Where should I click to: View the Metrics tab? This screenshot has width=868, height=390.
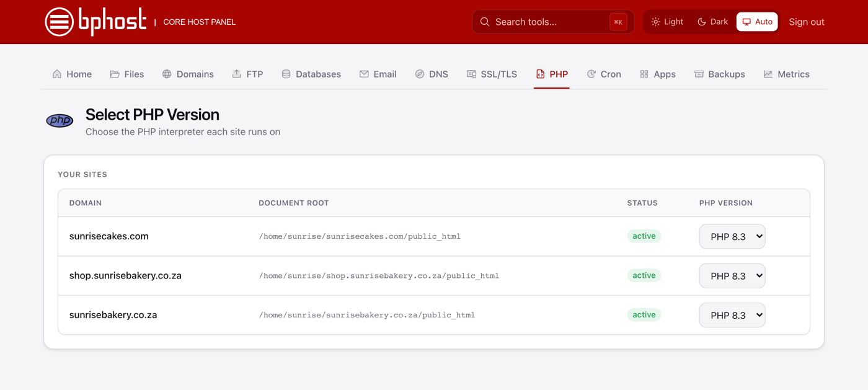(787, 74)
